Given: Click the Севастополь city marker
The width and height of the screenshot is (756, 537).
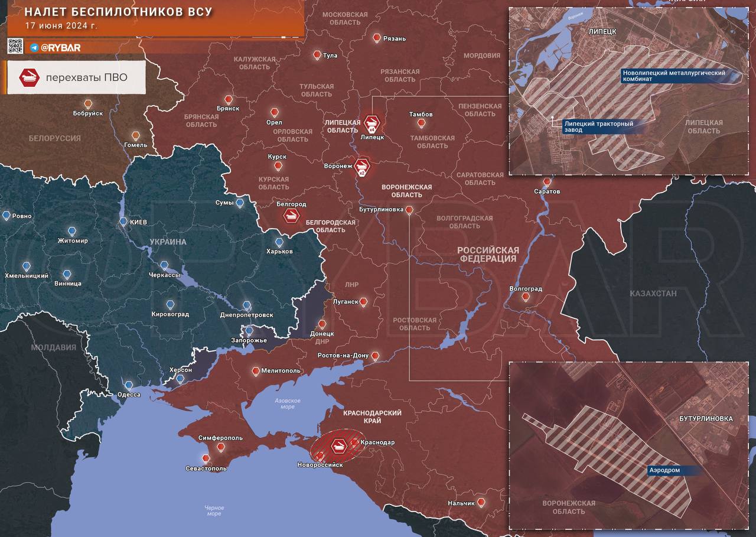Looking at the screenshot, I should [206, 458].
